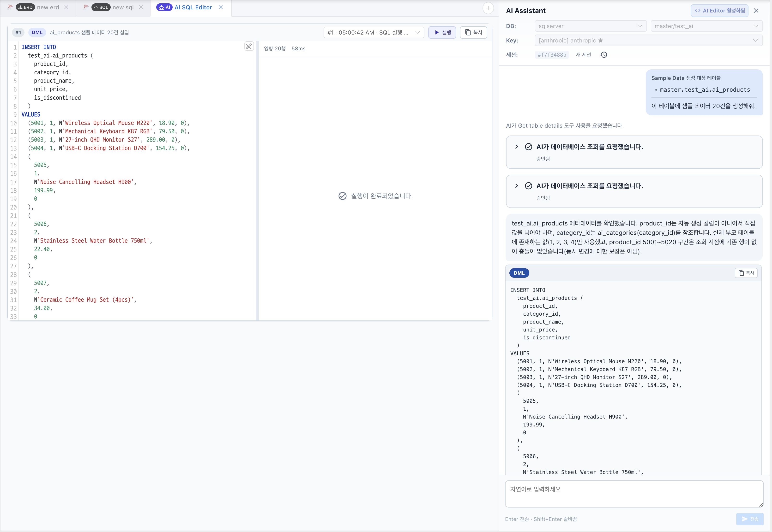Viewport: 772px width, 532px height.
Task: Open session history clock icon
Action: click(603, 55)
